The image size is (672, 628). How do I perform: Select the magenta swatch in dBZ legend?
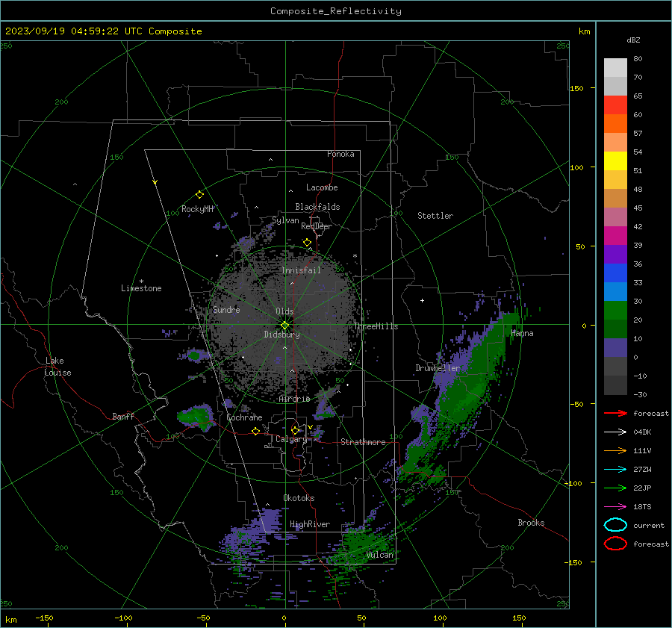click(x=615, y=235)
